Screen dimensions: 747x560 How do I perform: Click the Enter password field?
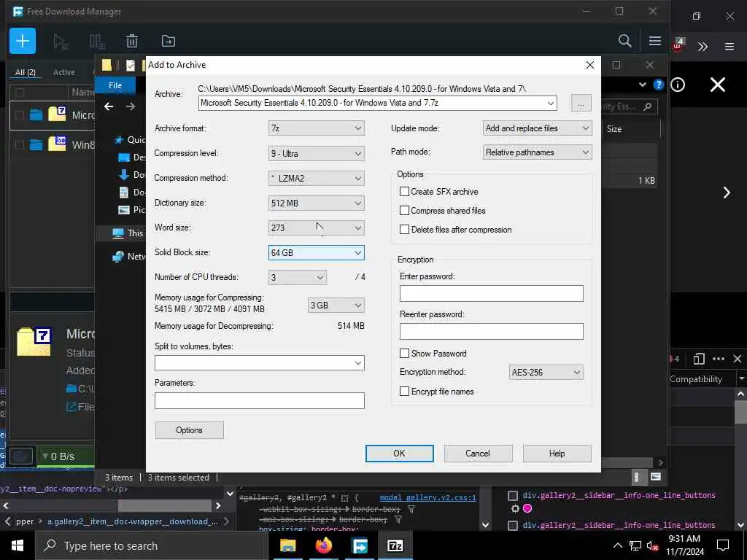click(x=491, y=293)
